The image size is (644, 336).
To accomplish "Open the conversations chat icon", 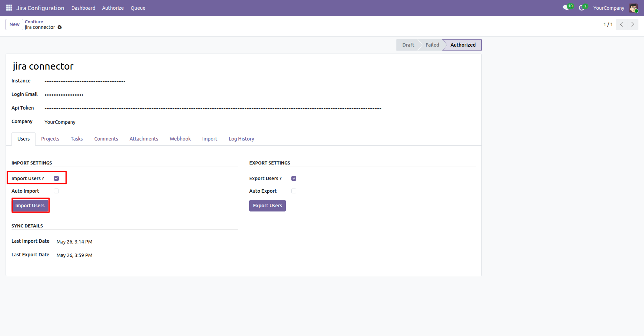I will (566, 8).
